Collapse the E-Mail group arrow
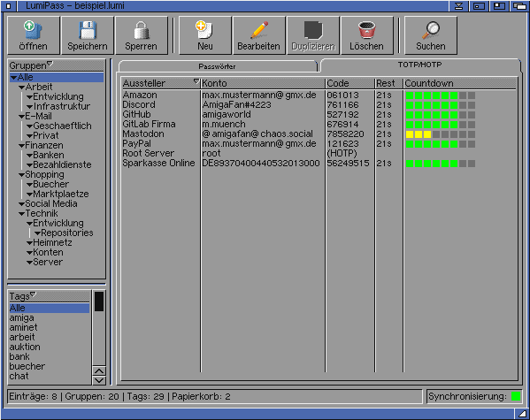 point(21,117)
